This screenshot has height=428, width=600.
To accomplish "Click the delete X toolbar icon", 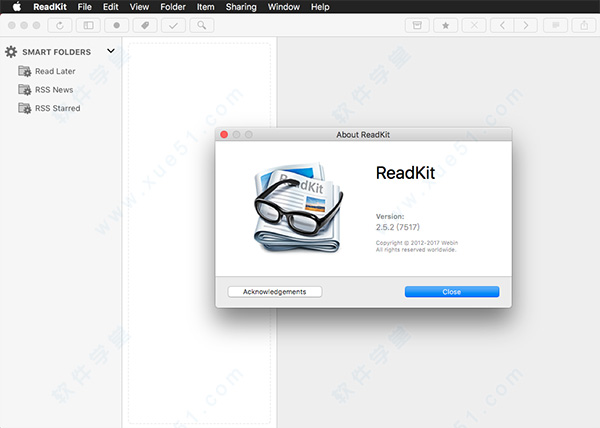I will coord(474,26).
